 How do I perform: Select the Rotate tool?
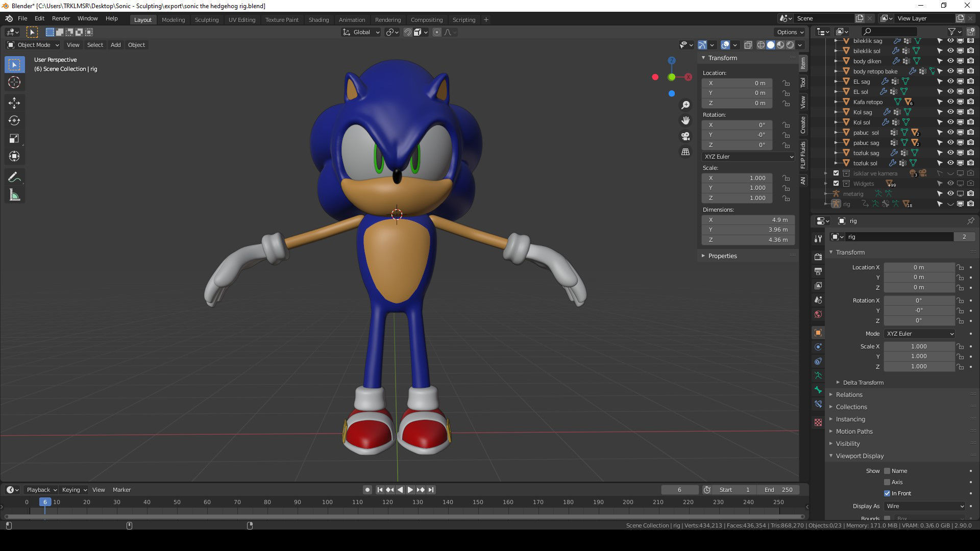point(14,120)
